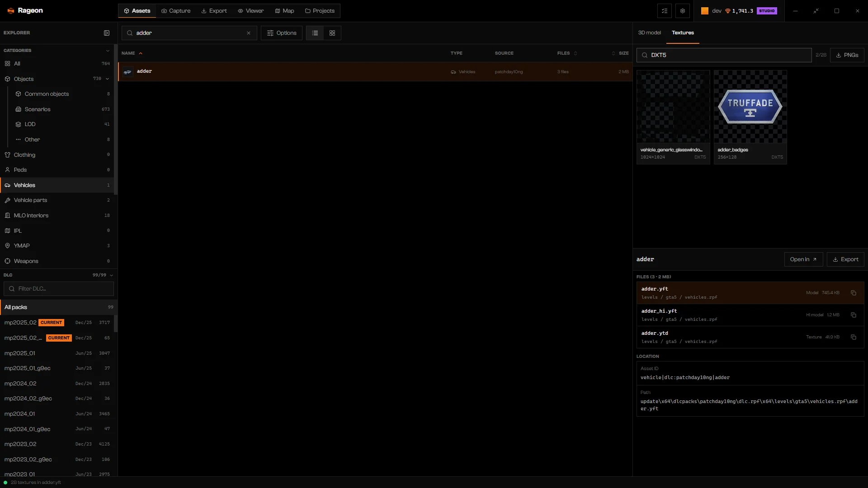Select the Weapons category
Viewport: 868px width, 488px height.
pos(57,261)
